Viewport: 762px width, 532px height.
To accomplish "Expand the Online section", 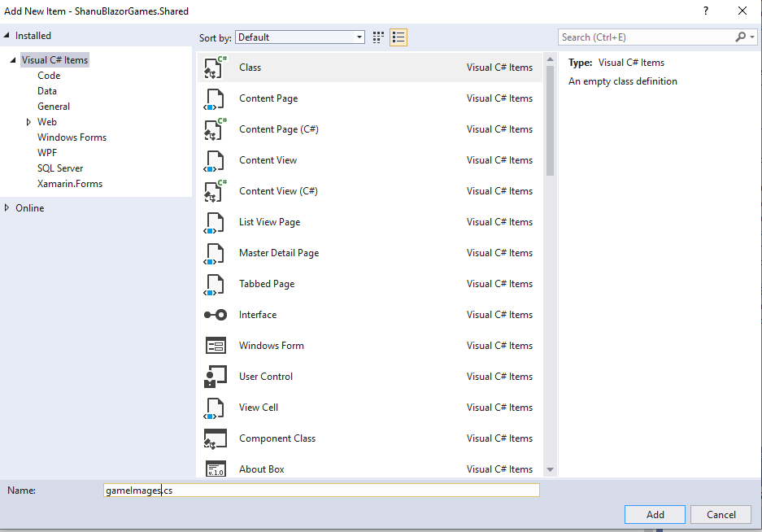I will 7,207.
